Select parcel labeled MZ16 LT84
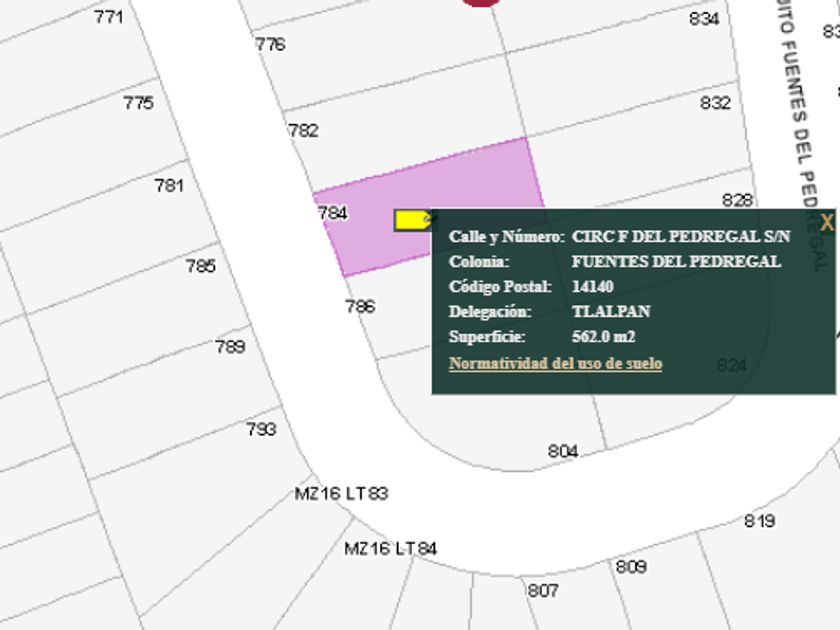This screenshot has width=840, height=630. click(x=390, y=549)
